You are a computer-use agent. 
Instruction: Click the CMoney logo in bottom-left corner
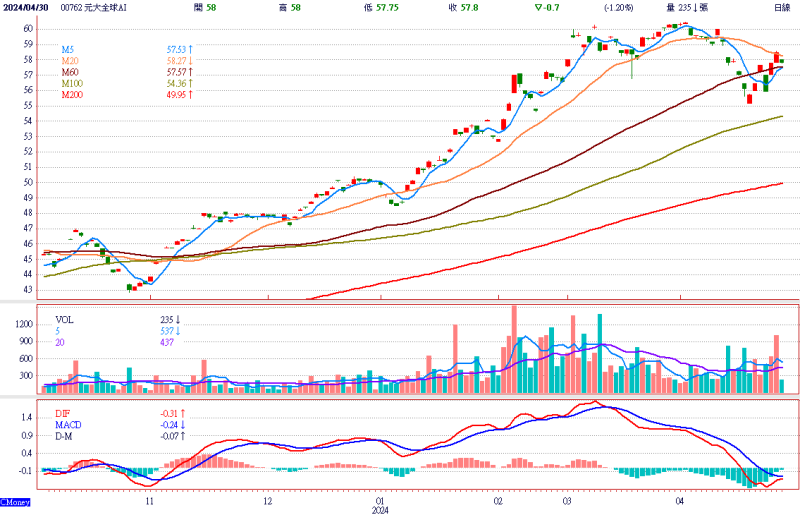[14, 502]
